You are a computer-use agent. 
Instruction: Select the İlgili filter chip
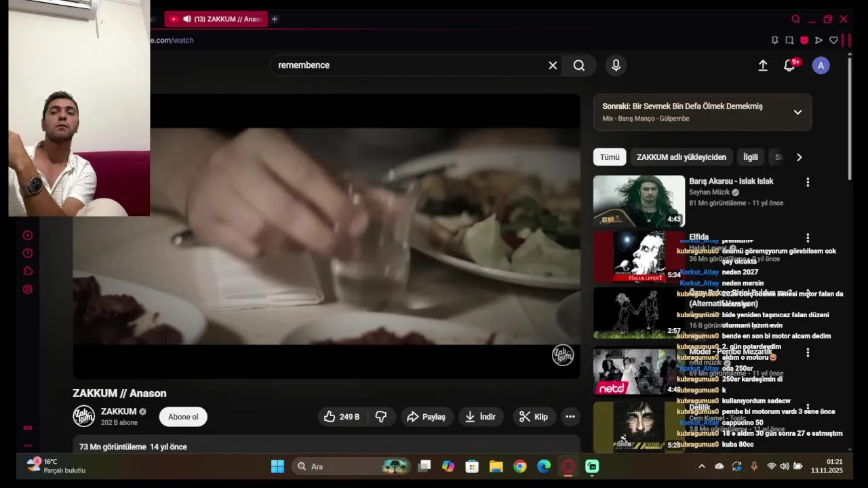click(x=751, y=157)
